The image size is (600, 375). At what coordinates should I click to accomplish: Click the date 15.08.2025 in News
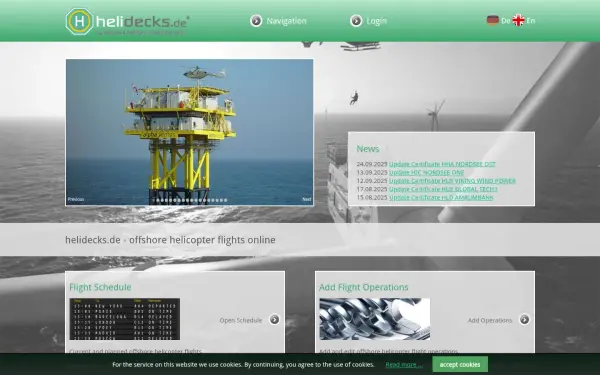(372, 198)
